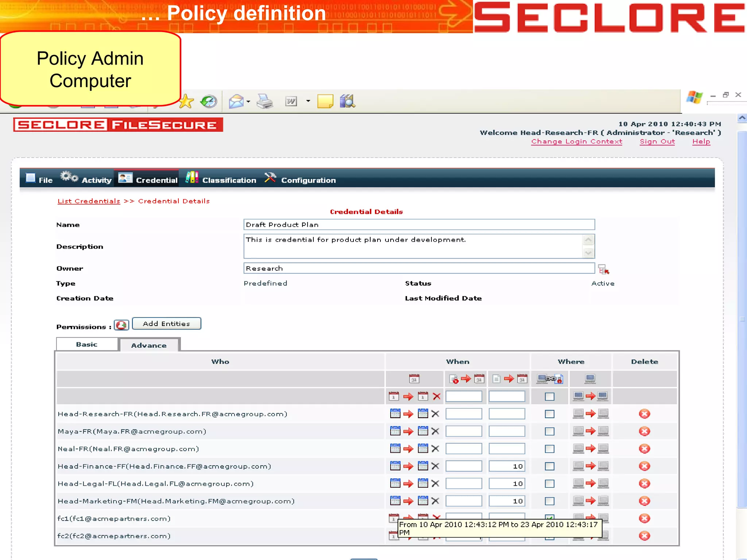Viewport: 747px width, 560px height.
Task: Open the Activity menu
Action: tap(86, 178)
